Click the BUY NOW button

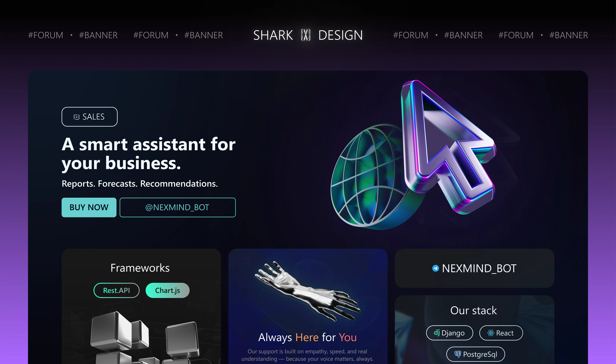[89, 207]
